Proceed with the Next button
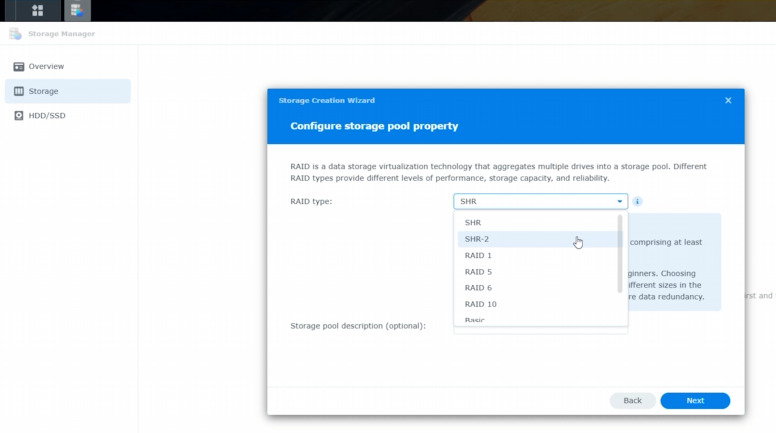The height and width of the screenshot is (433, 776). click(x=695, y=400)
